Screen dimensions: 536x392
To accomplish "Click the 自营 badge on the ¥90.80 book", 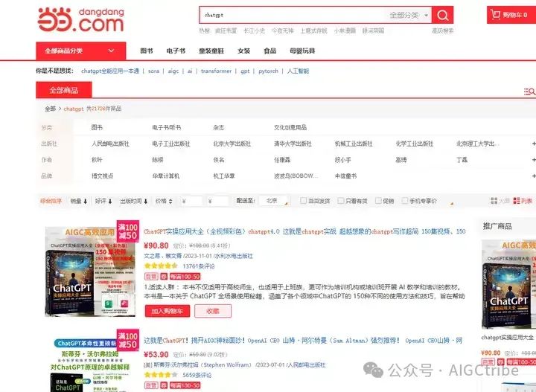I will click(151, 276).
